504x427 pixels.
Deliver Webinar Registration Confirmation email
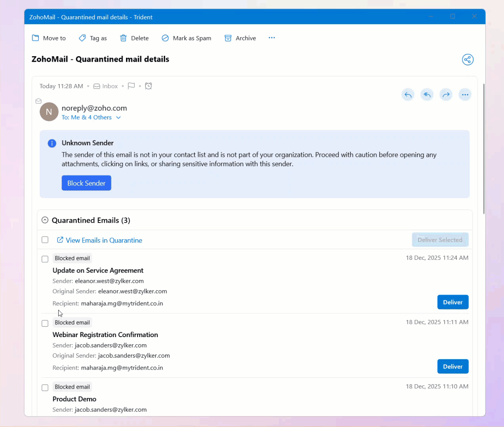pos(453,366)
